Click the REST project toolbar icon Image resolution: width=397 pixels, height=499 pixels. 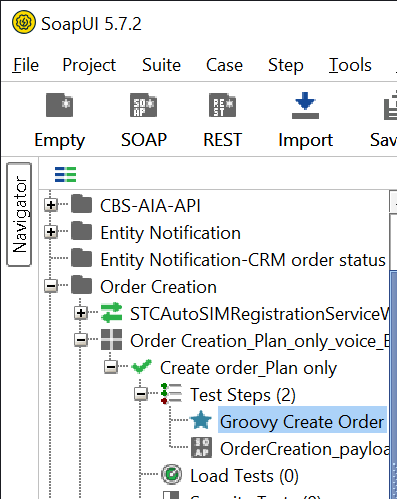222,105
